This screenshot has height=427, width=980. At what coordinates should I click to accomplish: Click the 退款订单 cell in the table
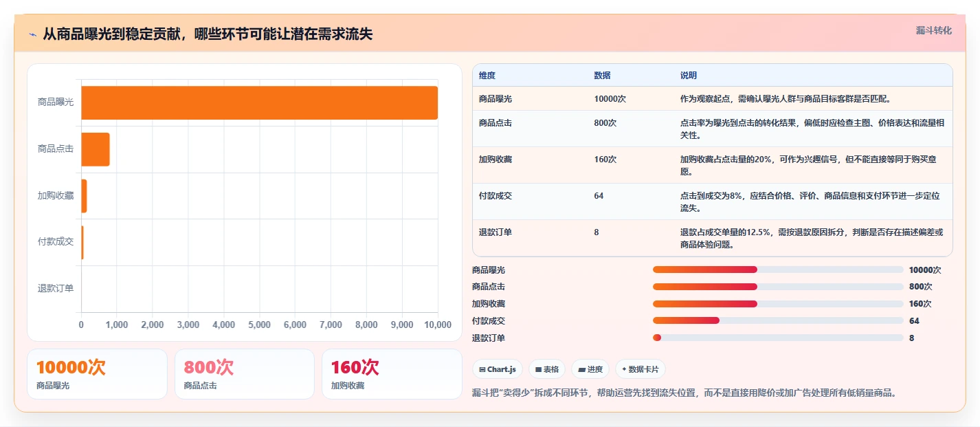coord(495,232)
